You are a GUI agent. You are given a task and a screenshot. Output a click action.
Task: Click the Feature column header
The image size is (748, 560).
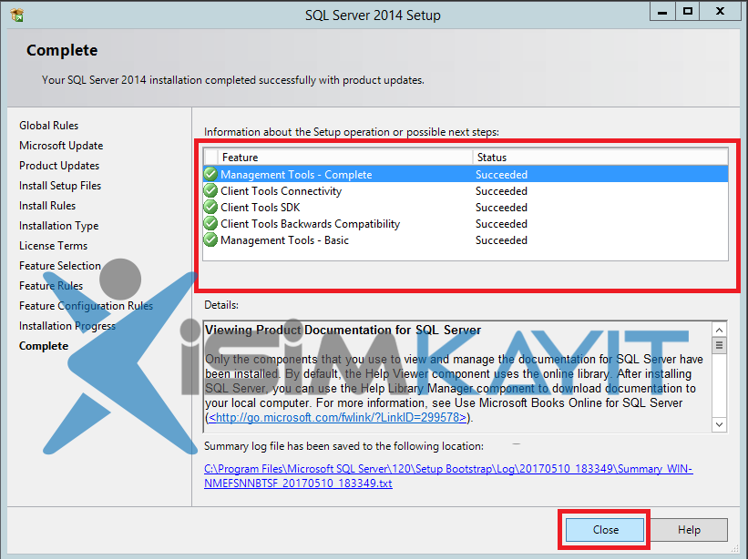point(345,158)
